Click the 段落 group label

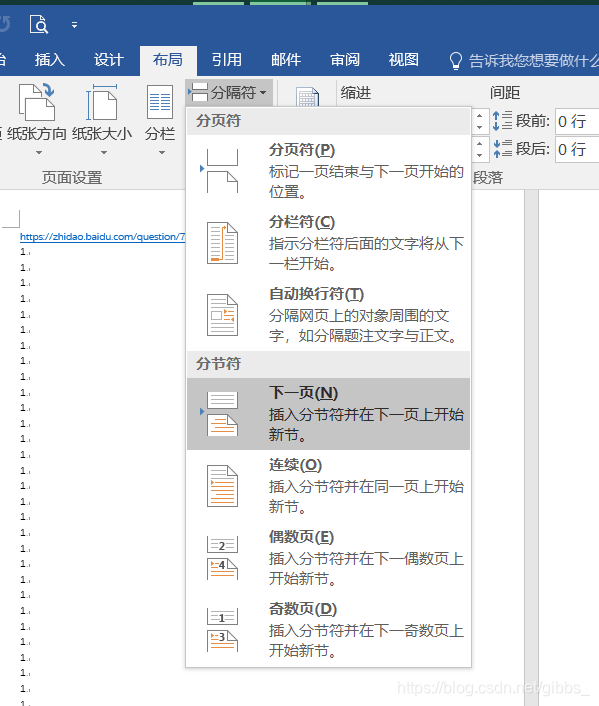(x=488, y=177)
